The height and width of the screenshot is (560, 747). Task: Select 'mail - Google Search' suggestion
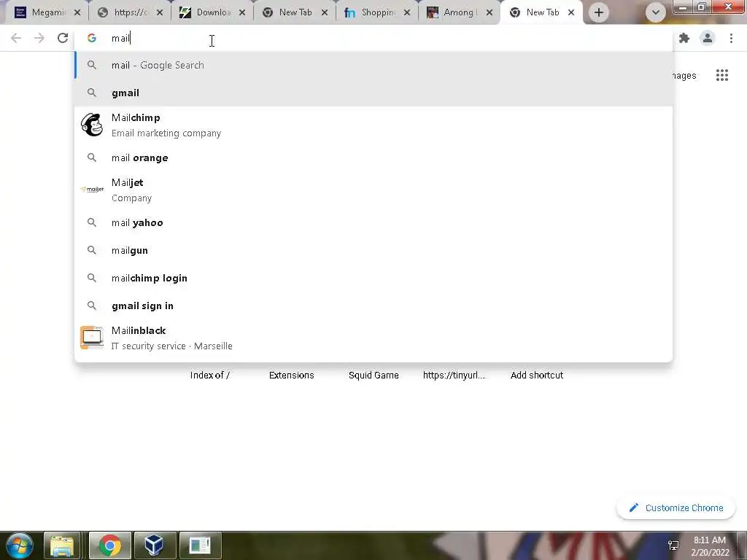click(373, 65)
